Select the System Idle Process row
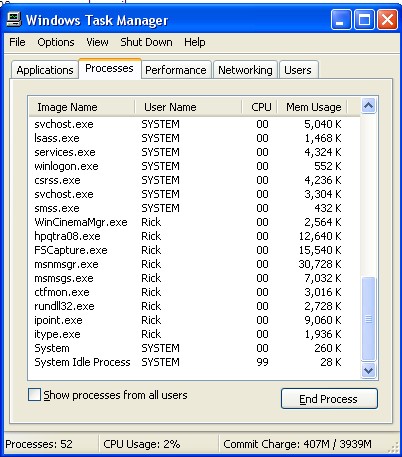The width and height of the screenshot is (402, 457). [194, 362]
